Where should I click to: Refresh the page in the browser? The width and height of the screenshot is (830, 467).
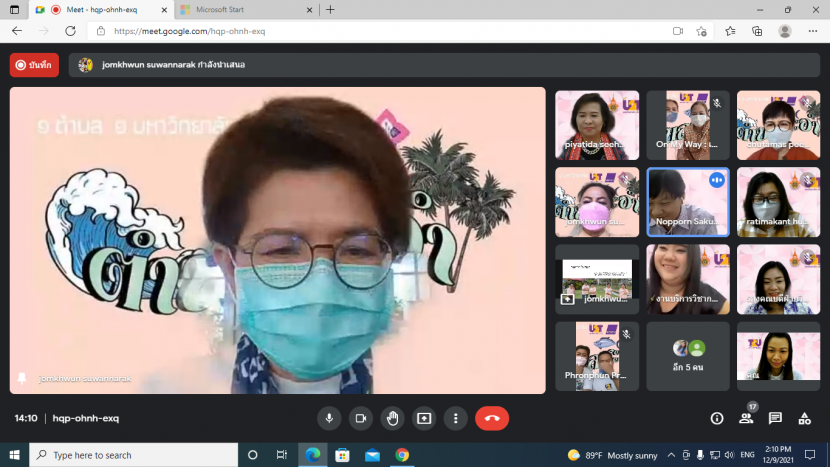[x=70, y=31]
